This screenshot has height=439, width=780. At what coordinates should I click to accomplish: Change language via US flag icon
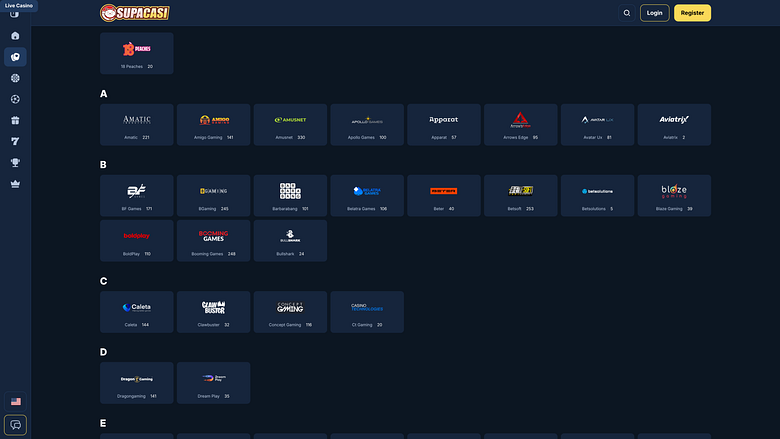point(15,401)
